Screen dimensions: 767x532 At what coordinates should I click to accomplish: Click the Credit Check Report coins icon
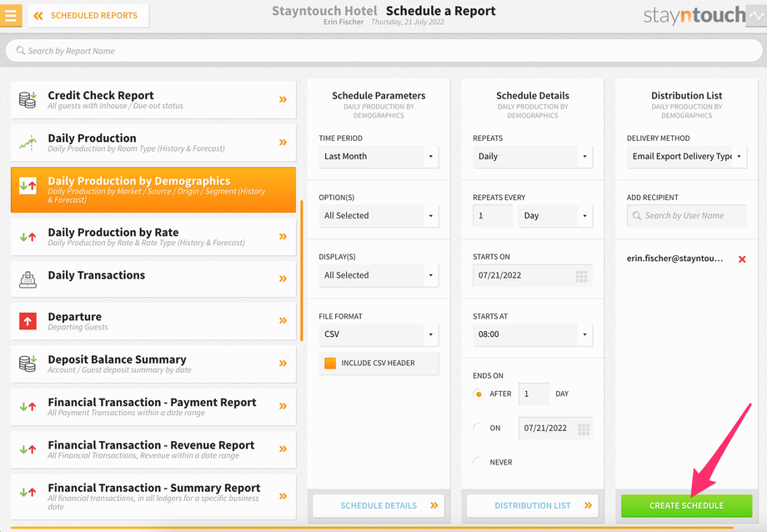coord(28,100)
